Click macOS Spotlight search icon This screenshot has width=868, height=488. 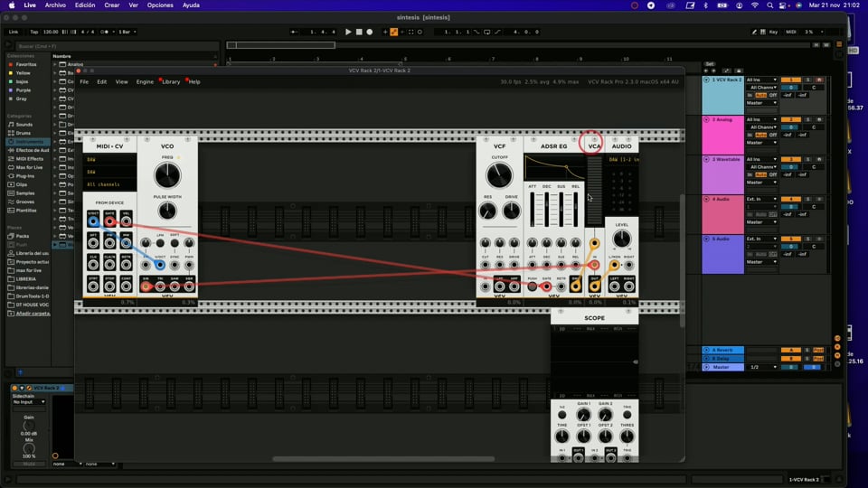pos(769,5)
